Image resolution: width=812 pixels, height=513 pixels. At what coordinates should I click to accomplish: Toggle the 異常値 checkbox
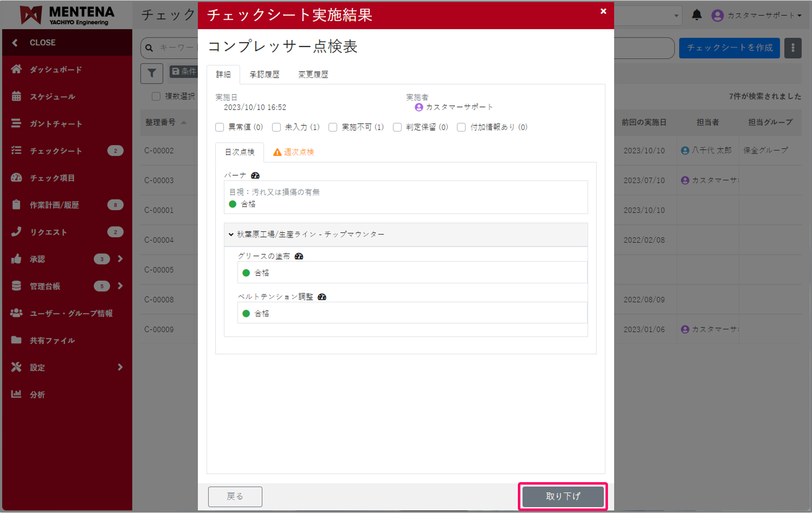(219, 127)
